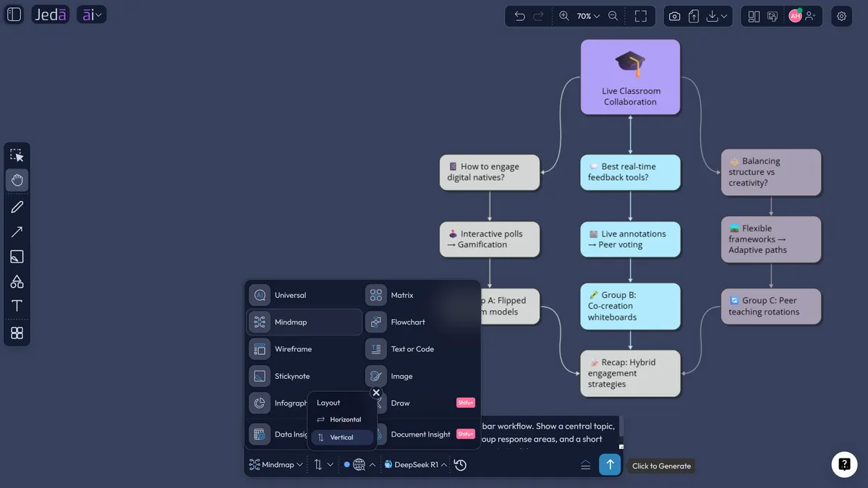Click the redo arrow
Screen dimensions: 868x488
pyautogui.click(x=538, y=16)
